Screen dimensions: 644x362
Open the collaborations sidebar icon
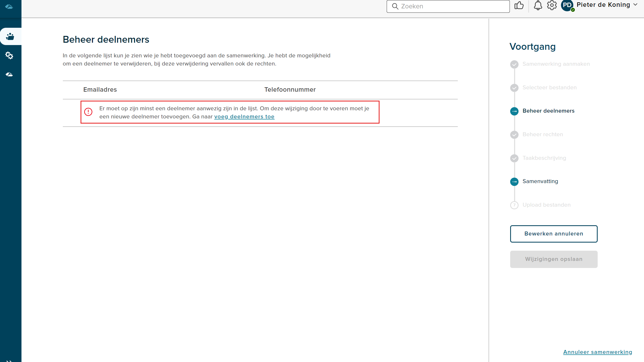point(10,36)
